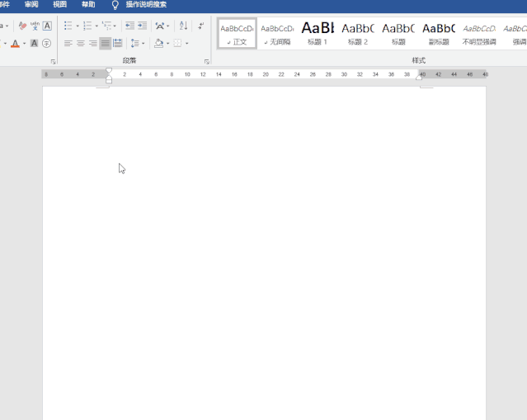Open borders dropdown arrow
Screen dimensions: 527x420
coord(187,44)
